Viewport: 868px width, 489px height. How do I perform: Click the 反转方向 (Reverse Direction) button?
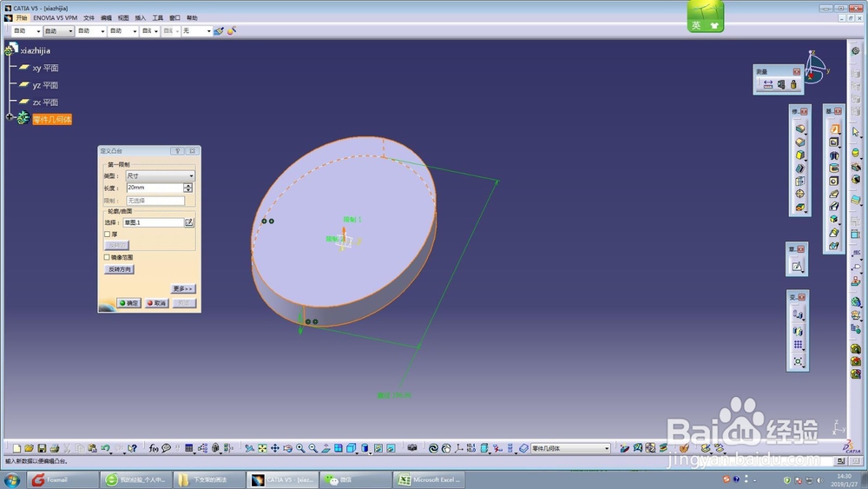[x=119, y=269]
